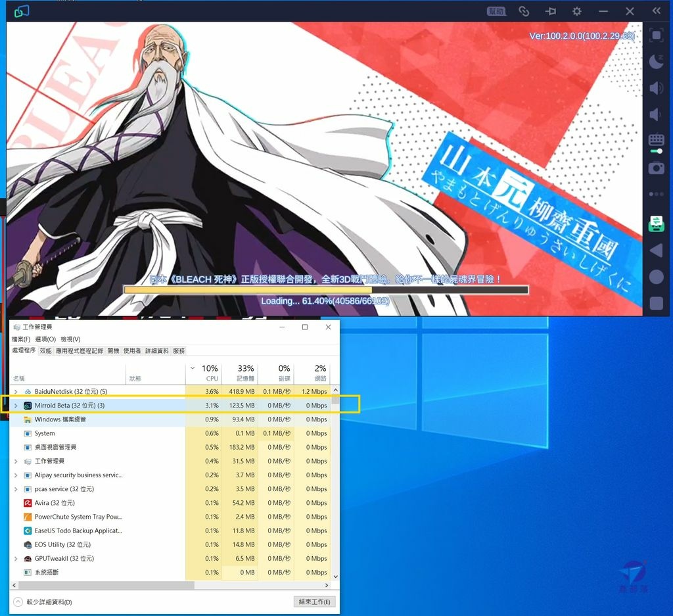Decrease volume in Mirroid sidebar

(655, 114)
